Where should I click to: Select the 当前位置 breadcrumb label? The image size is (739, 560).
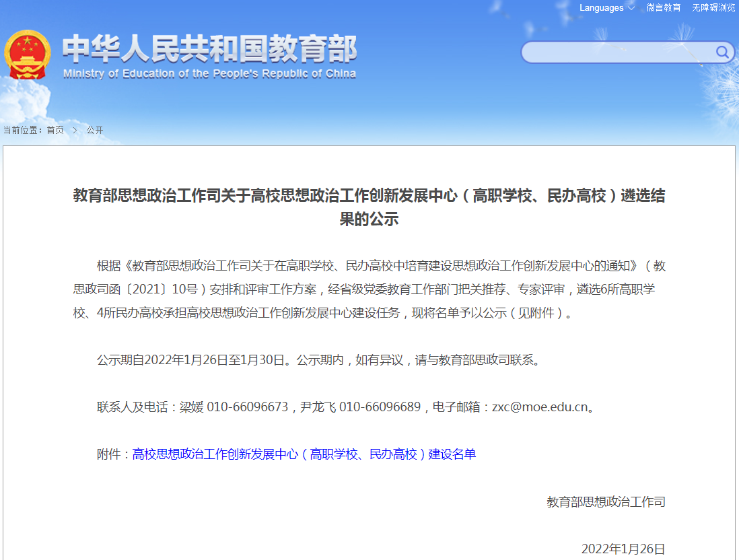tap(22, 130)
